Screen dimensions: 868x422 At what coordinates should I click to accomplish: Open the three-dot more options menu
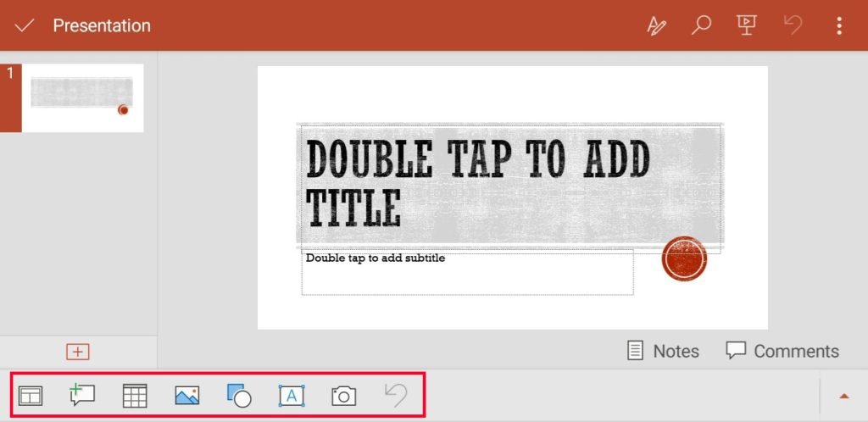click(x=839, y=25)
